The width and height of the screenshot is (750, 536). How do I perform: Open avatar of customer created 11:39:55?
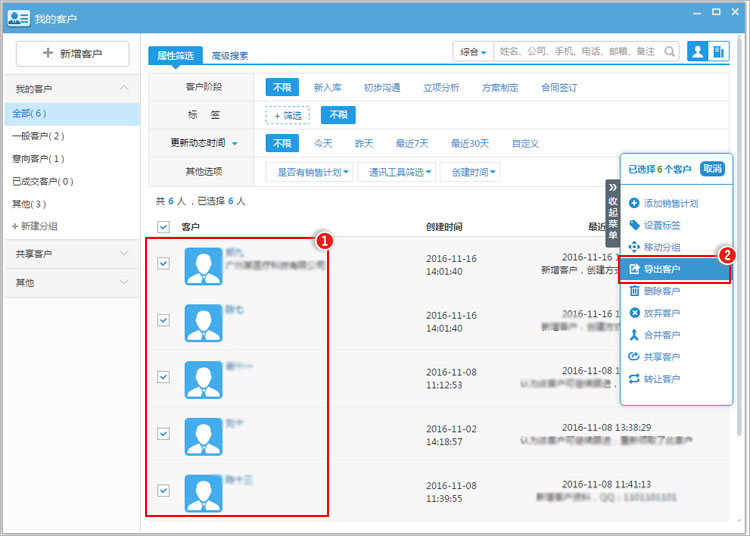pyautogui.click(x=203, y=493)
